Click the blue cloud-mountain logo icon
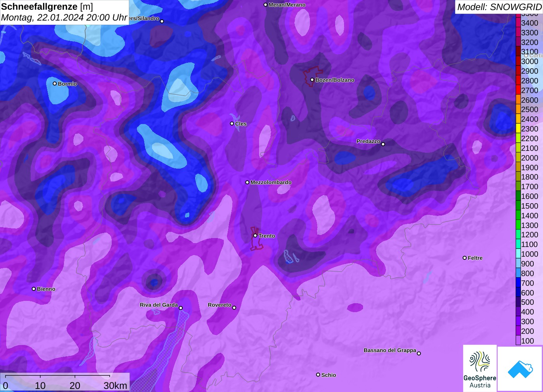 (520, 369)
